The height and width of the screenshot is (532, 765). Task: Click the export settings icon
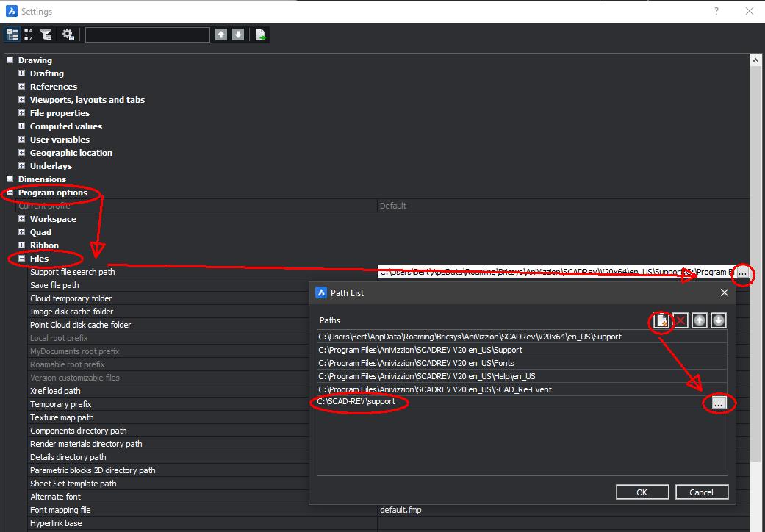point(260,35)
